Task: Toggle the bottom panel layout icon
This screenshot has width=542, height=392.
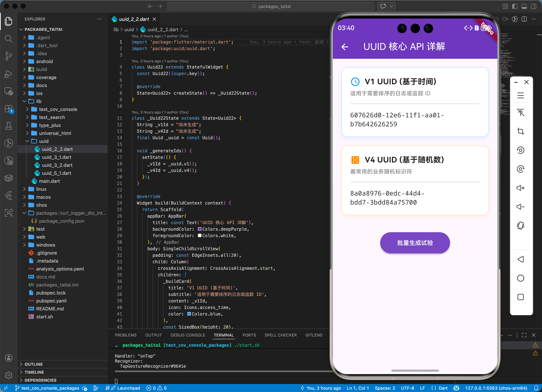Action: (524, 7)
